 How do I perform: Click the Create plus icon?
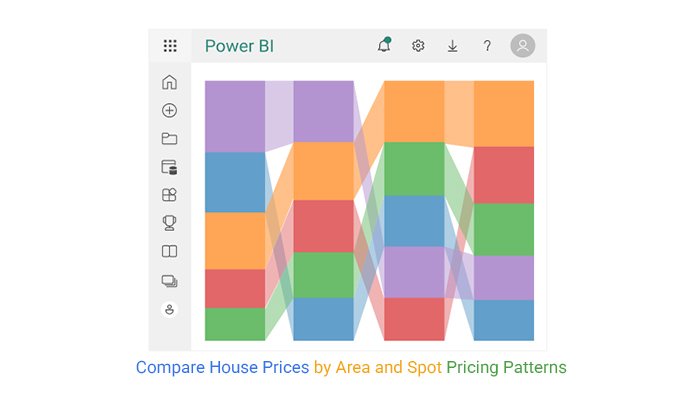[x=169, y=110]
